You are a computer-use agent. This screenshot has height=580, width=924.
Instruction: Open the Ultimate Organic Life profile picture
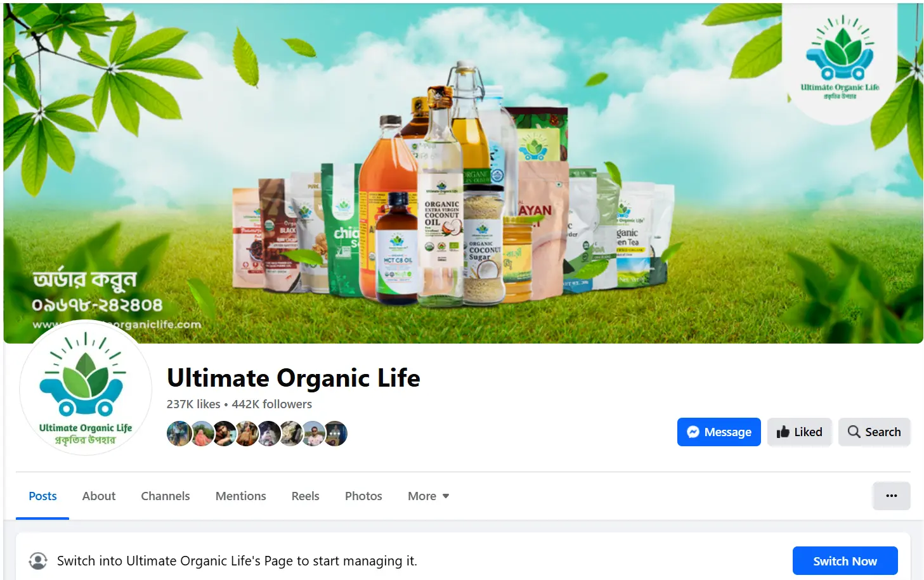[x=86, y=388]
